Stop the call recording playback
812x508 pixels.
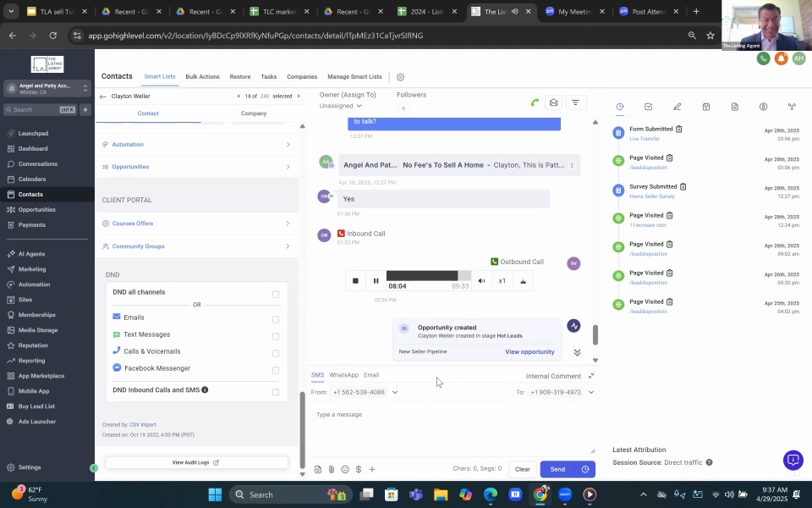[x=355, y=281]
